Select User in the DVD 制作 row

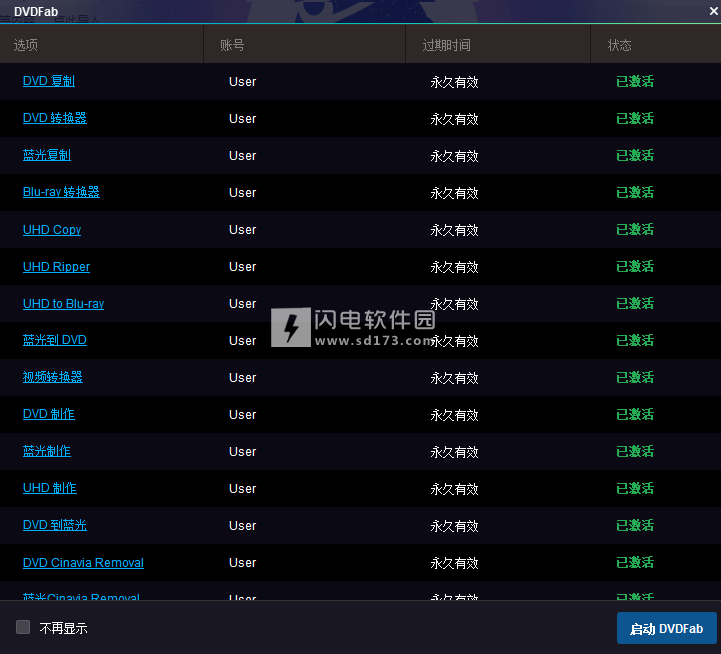click(242, 415)
